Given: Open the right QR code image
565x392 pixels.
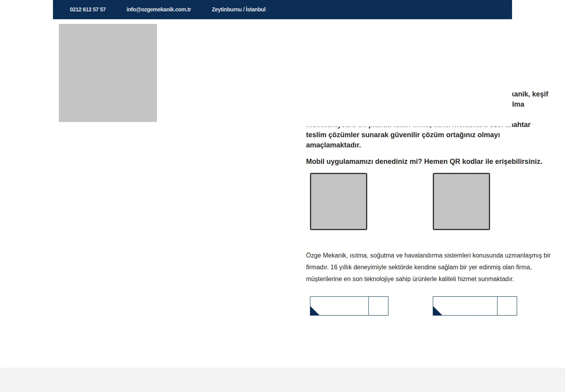Looking at the screenshot, I should [x=461, y=201].
